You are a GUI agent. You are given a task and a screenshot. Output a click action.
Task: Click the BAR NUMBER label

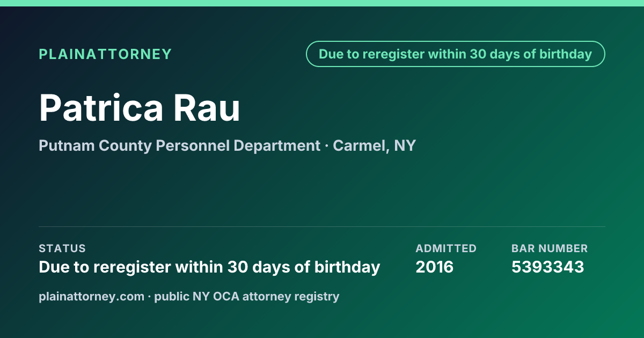click(x=550, y=248)
